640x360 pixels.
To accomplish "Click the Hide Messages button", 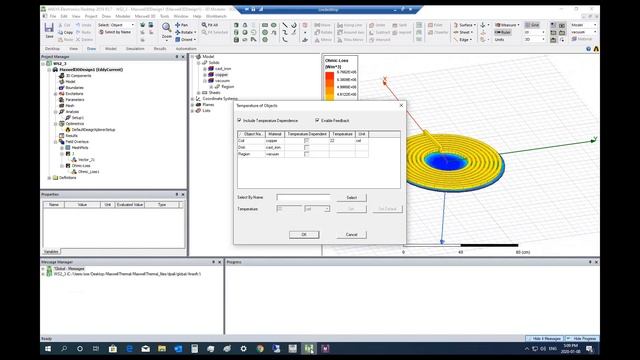I will 544,339.
